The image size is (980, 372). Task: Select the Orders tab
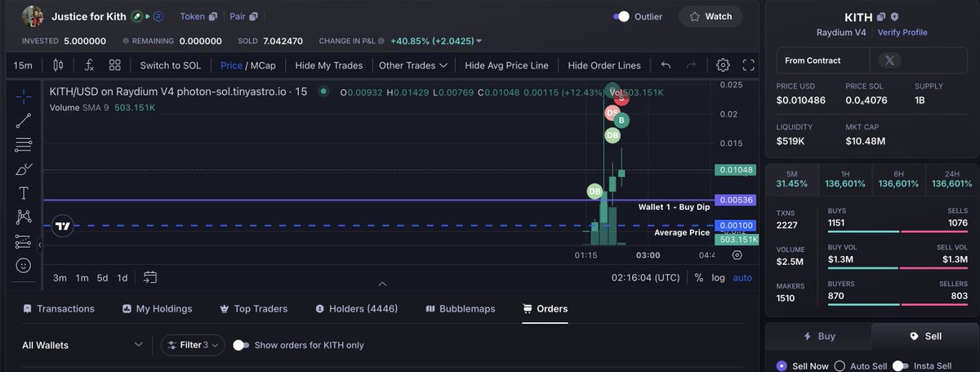click(545, 309)
